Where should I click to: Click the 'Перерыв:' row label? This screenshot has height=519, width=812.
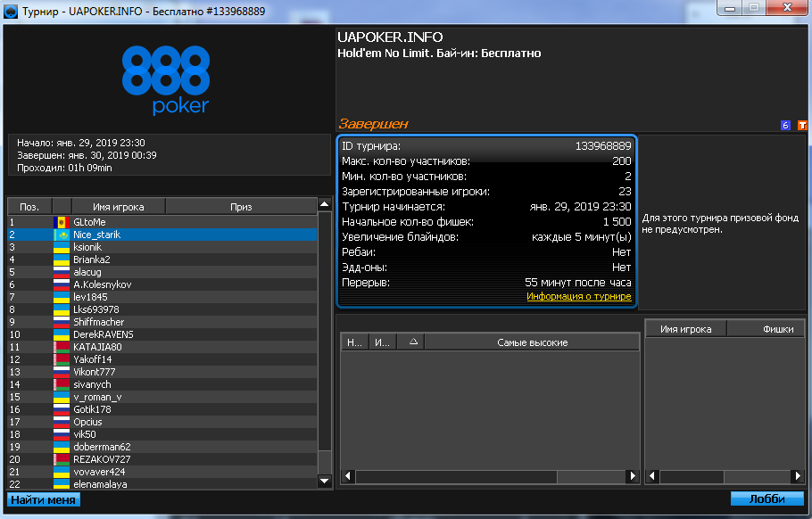[366, 283]
